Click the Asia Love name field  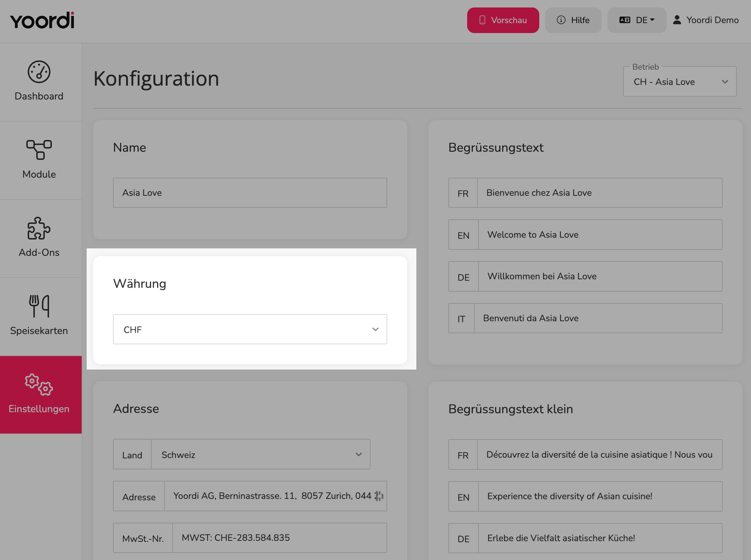[250, 193]
